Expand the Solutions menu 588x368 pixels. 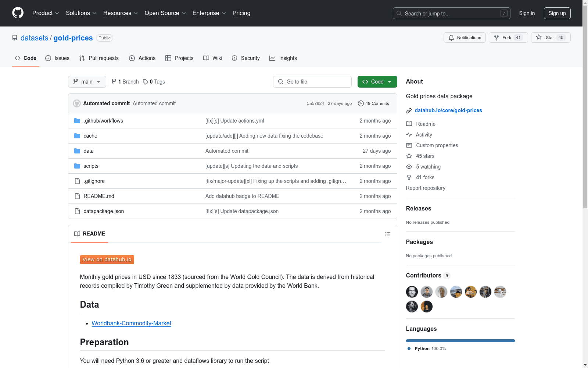pos(81,13)
